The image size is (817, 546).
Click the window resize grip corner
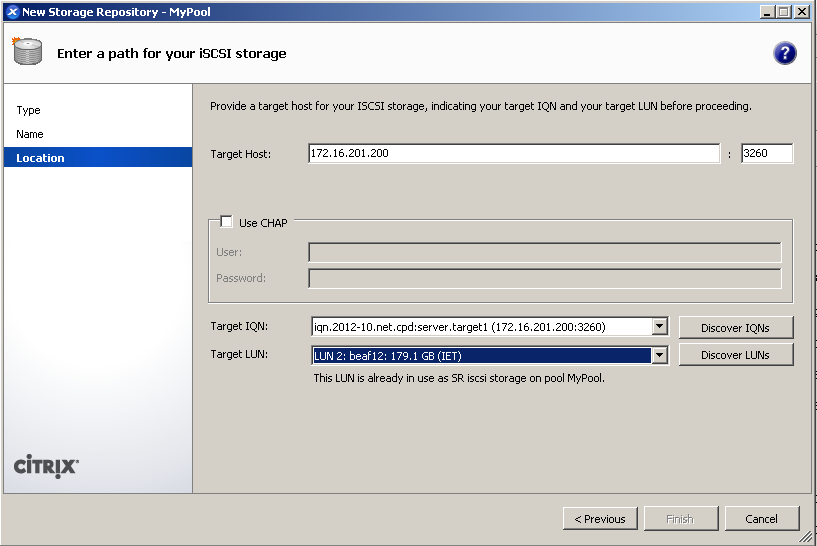pos(806,537)
